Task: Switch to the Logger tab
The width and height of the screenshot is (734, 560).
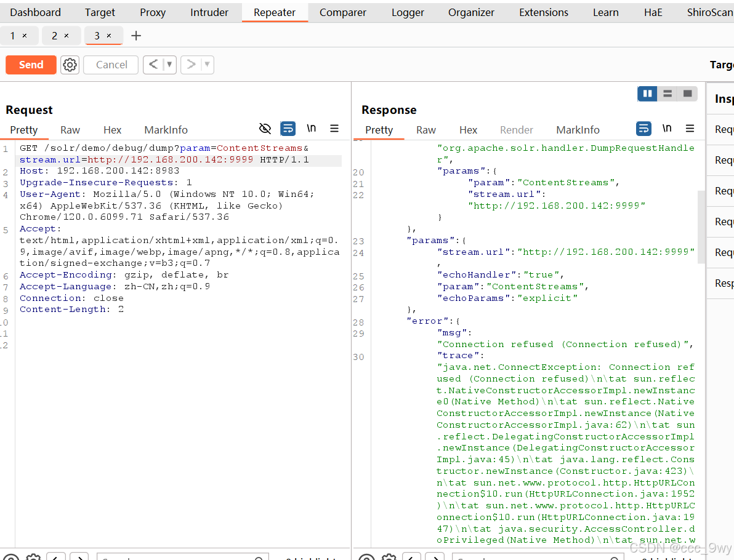Action: pos(408,12)
